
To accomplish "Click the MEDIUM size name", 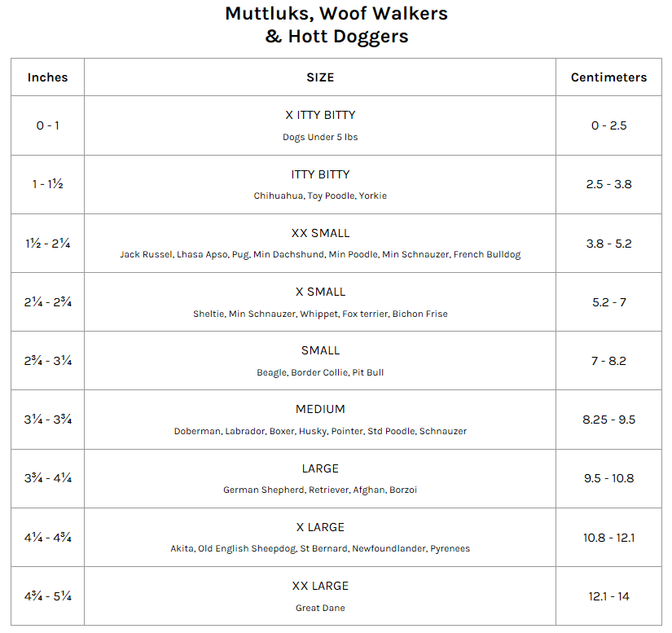I will (320, 409).
